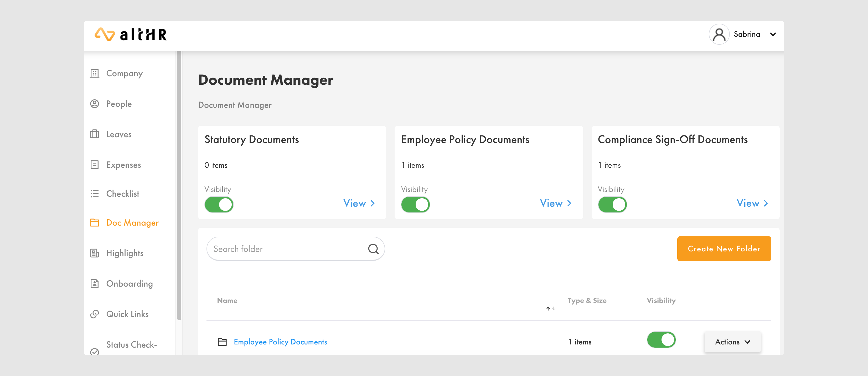Open the Actions dropdown for the folder row
The image size is (868, 376).
(732, 342)
